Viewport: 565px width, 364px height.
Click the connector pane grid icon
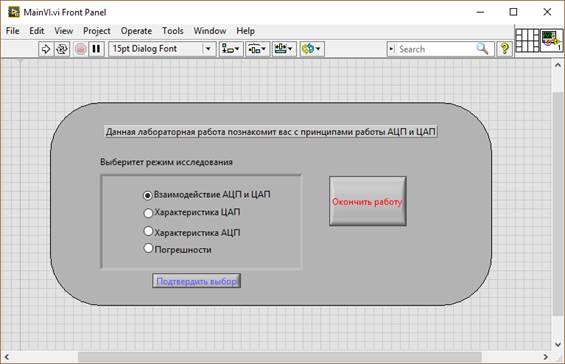pos(528,41)
